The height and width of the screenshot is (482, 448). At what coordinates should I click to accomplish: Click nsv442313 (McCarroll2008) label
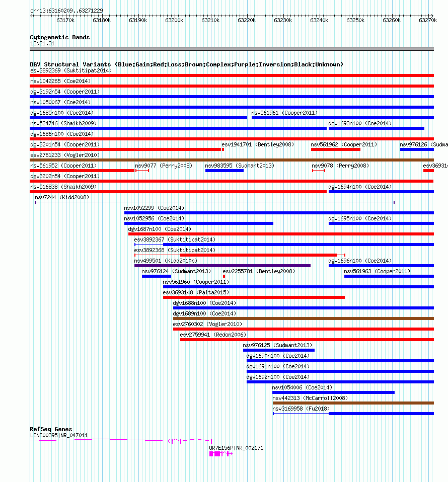click(310, 398)
